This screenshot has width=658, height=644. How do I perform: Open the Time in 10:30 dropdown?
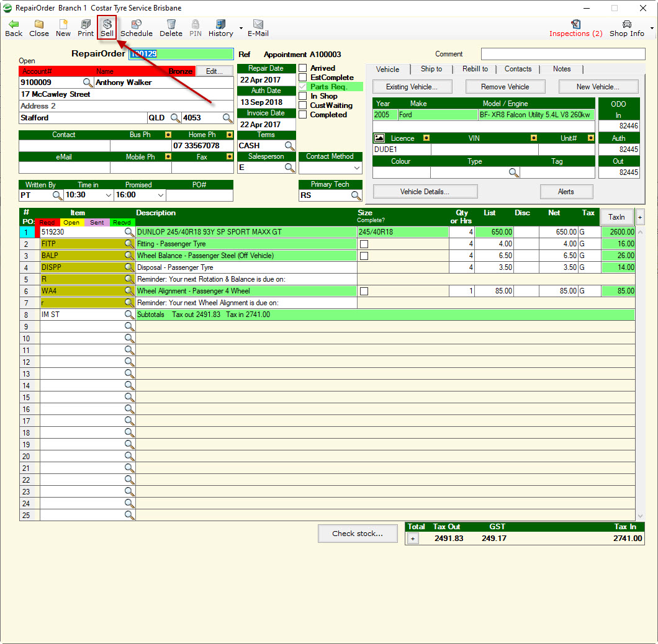click(108, 195)
